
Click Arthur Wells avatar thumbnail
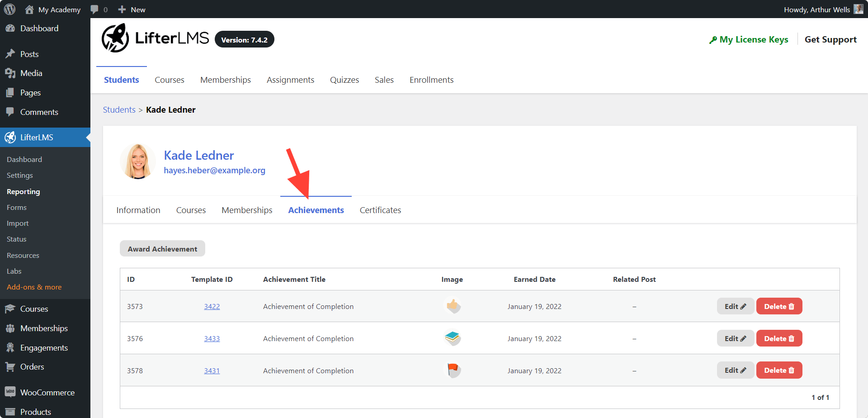coord(859,9)
